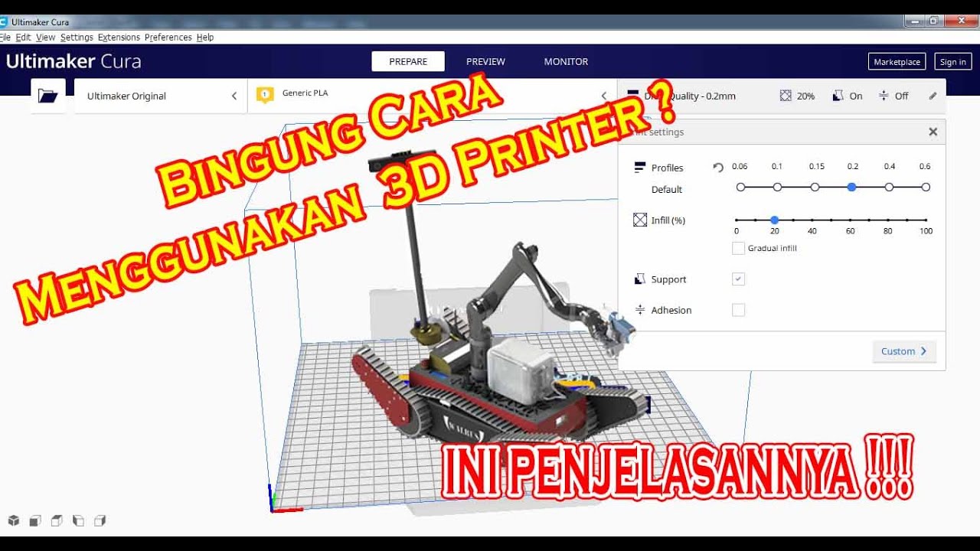This screenshot has height=551, width=980.
Task: Expand the Generic PLA material selector
Action: coord(433,96)
